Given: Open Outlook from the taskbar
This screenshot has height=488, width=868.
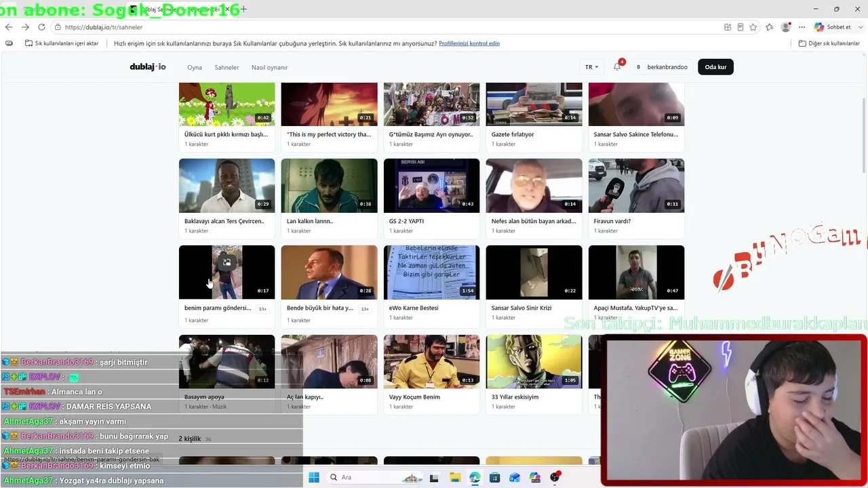Looking at the screenshot, I should 515,477.
